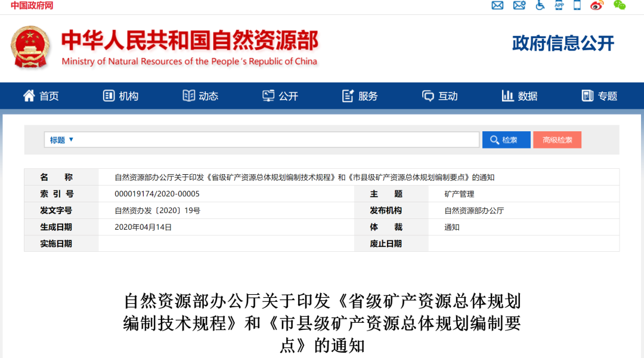Click the 中华人民共和国自然资源部 title
This screenshot has width=644, height=358.
click(190, 41)
